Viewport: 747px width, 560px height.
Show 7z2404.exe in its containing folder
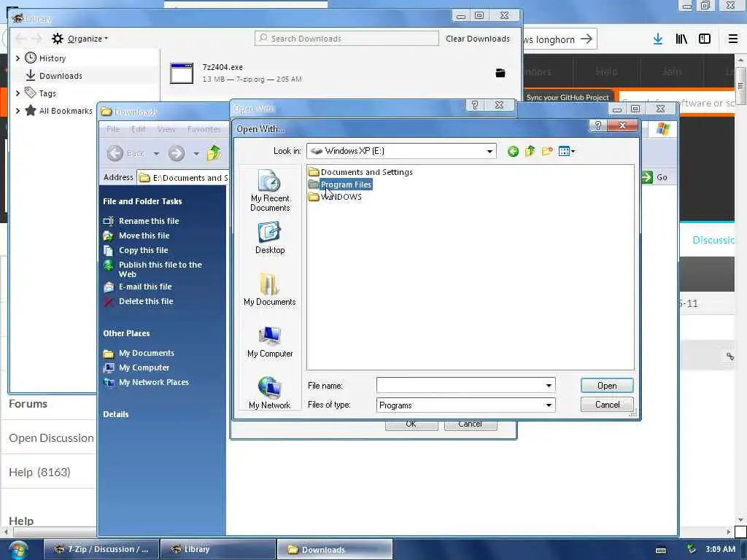[500, 73]
